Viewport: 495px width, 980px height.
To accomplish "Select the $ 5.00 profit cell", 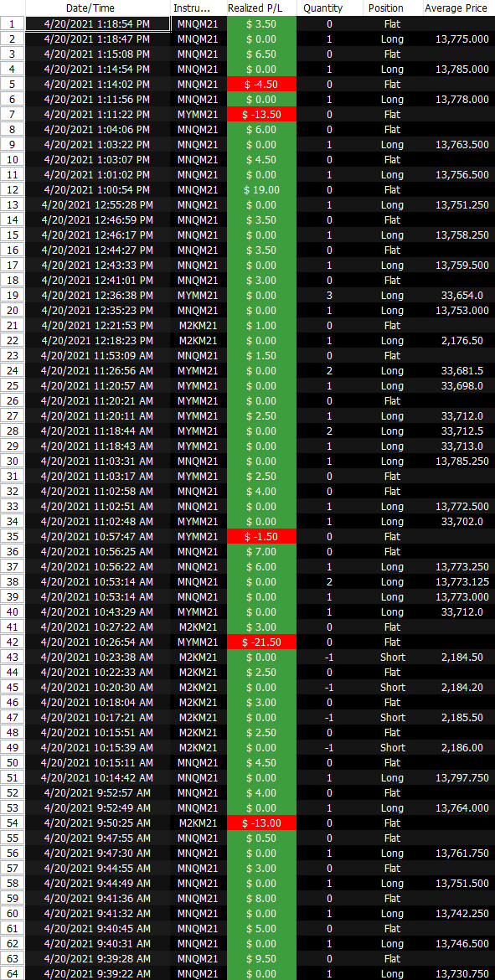I will tap(261, 928).
